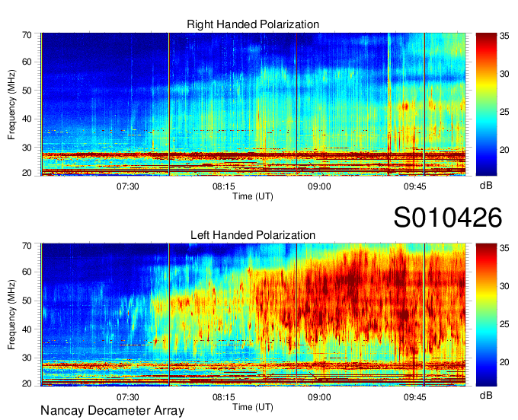Screen dimensions: 518x420
Task: Click the 'Time (UT)' label under the Right Handed plot
Action: tap(253, 196)
